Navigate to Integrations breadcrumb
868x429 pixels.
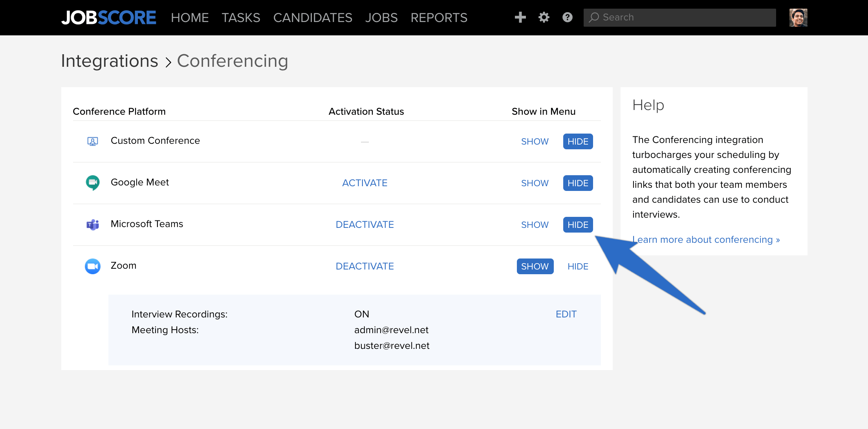pyautogui.click(x=110, y=61)
